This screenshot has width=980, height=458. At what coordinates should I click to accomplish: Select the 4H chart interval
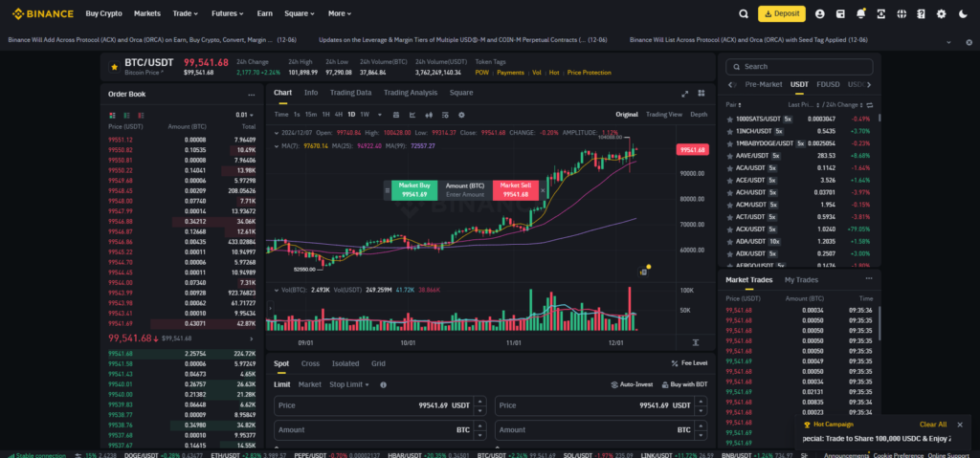click(x=338, y=115)
